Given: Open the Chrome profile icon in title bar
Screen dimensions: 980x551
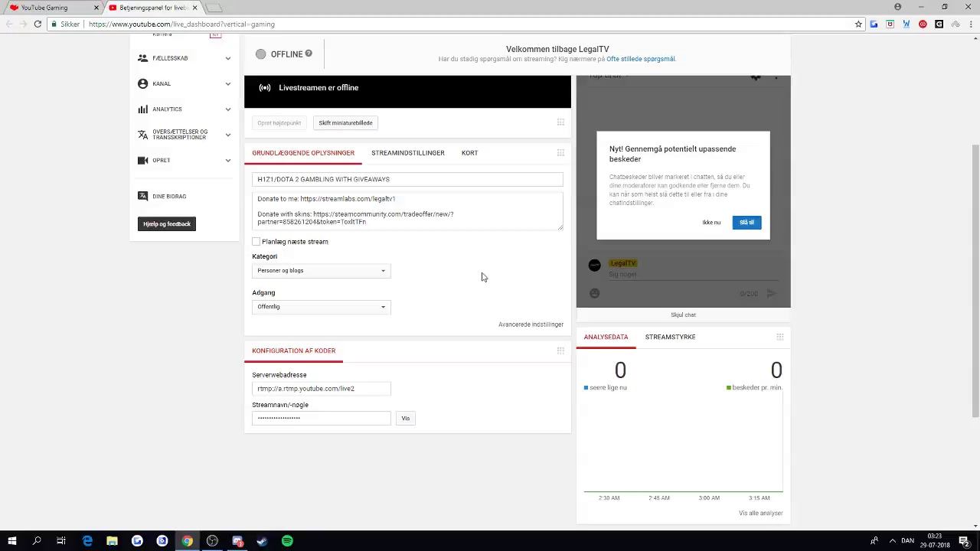Looking at the screenshot, I should click(898, 7).
